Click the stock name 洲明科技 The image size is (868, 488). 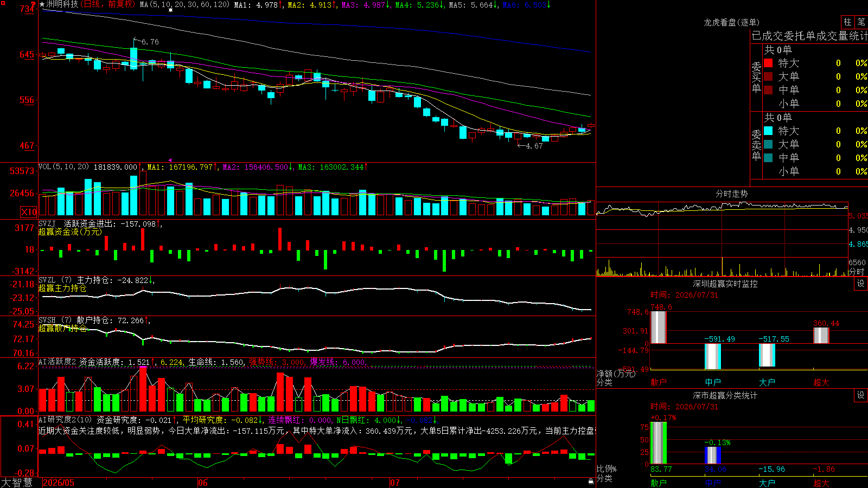62,4
